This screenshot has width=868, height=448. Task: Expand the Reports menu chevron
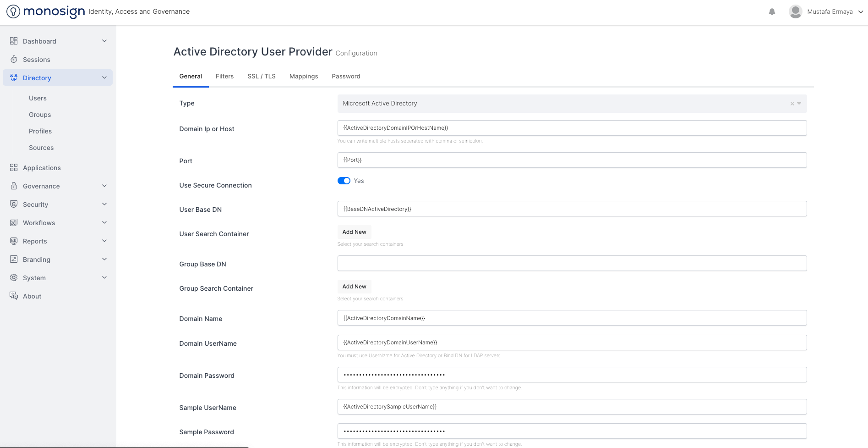coord(104,241)
